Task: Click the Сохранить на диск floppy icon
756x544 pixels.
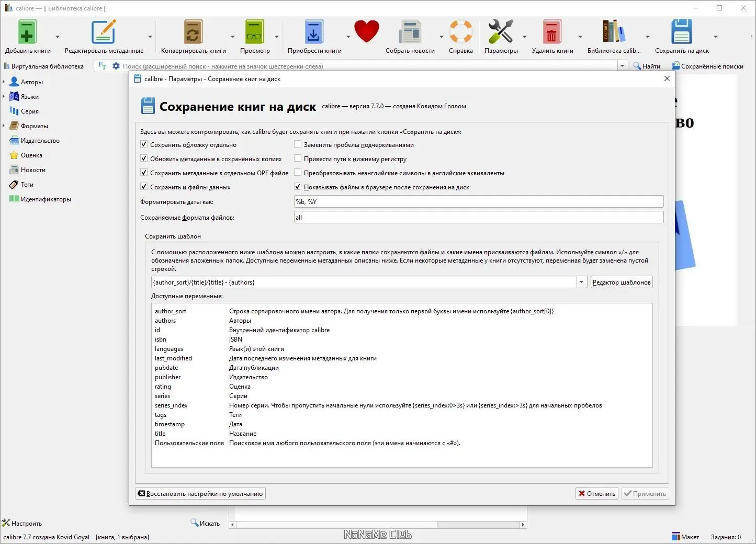Action: click(x=682, y=32)
